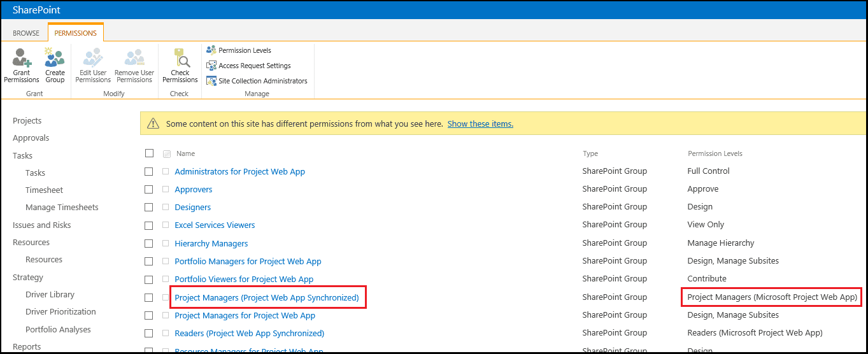This screenshot has width=868, height=354.
Task: Check the Administrators for Project Web App row
Action: [x=149, y=171]
